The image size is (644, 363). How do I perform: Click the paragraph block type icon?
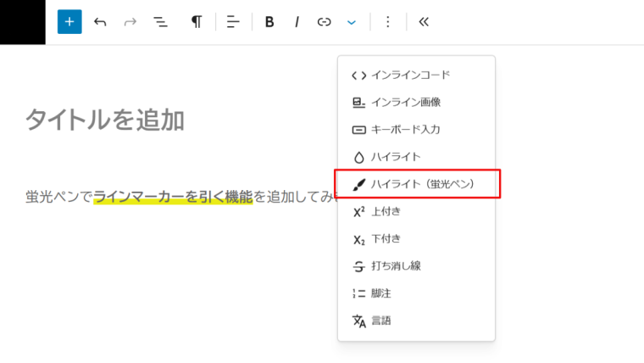pyautogui.click(x=197, y=22)
